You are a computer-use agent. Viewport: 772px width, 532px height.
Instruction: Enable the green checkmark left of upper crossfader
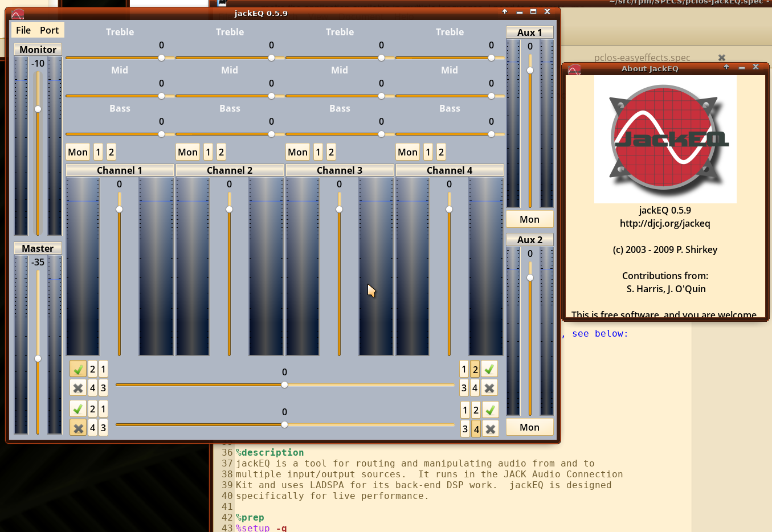click(78, 369)
